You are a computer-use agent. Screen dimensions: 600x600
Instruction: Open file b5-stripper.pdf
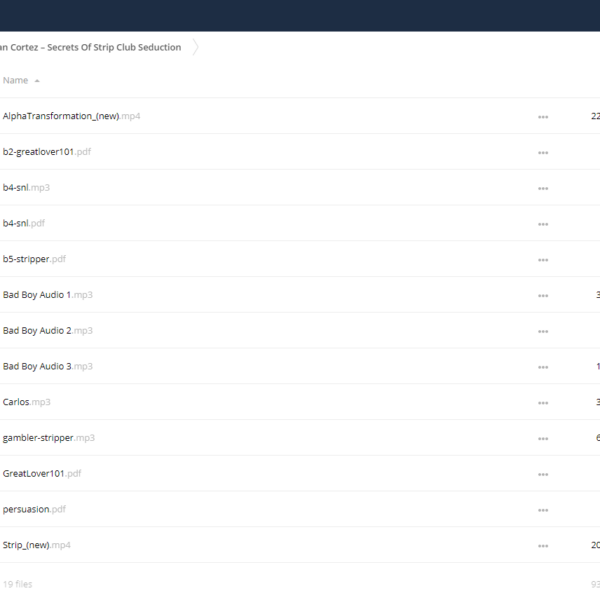click(x=34, y=259)
